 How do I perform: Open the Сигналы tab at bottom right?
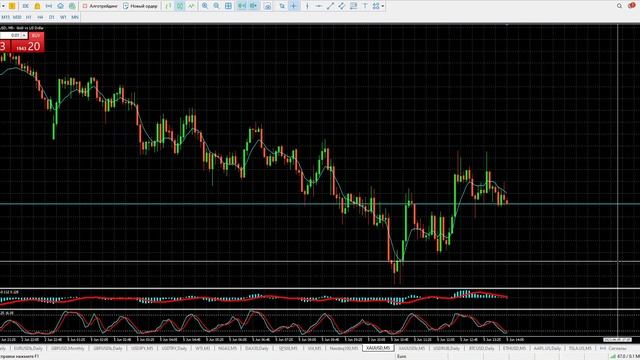tap(617, 348)
